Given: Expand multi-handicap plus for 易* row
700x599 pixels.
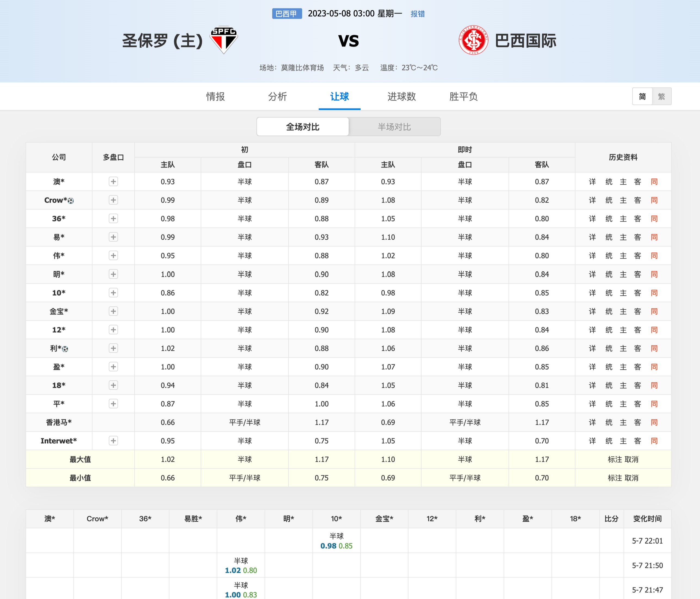Looking at the screenshot, I should [113, 237].
